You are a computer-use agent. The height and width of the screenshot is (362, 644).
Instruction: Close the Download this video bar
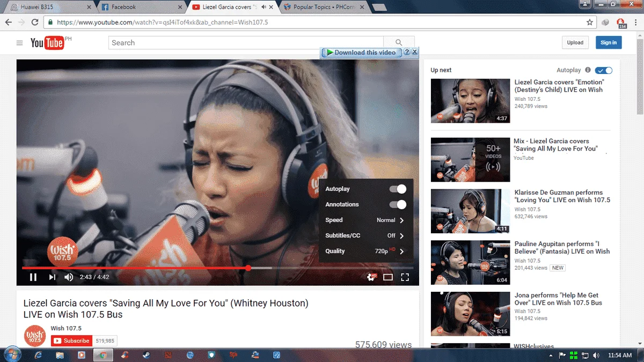(414, 52)
